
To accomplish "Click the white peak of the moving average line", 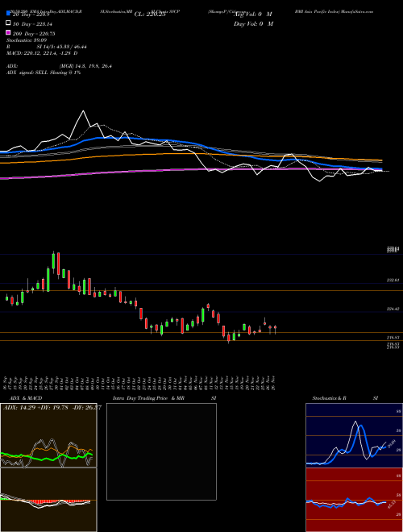I will pyautogui.click(x=83, y=111).
